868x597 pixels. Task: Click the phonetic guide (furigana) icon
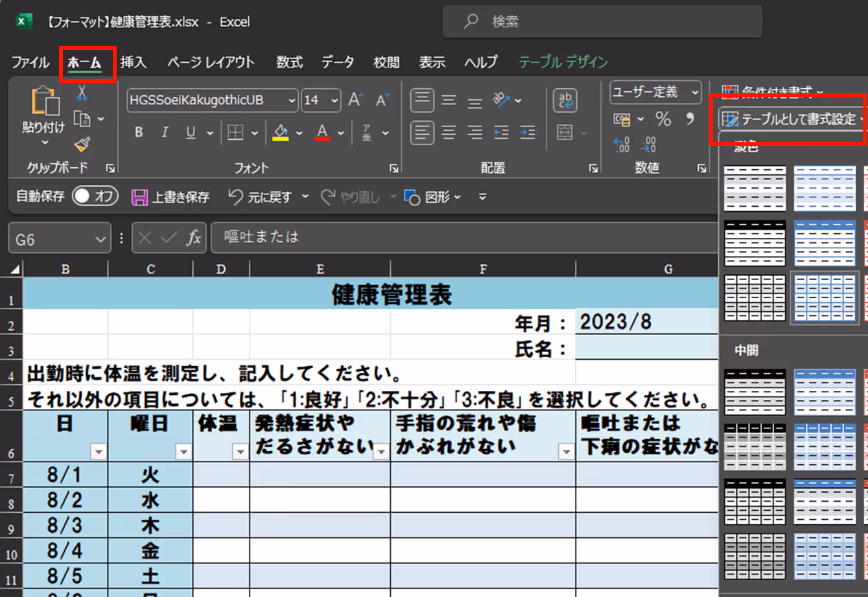click(366, 133)
